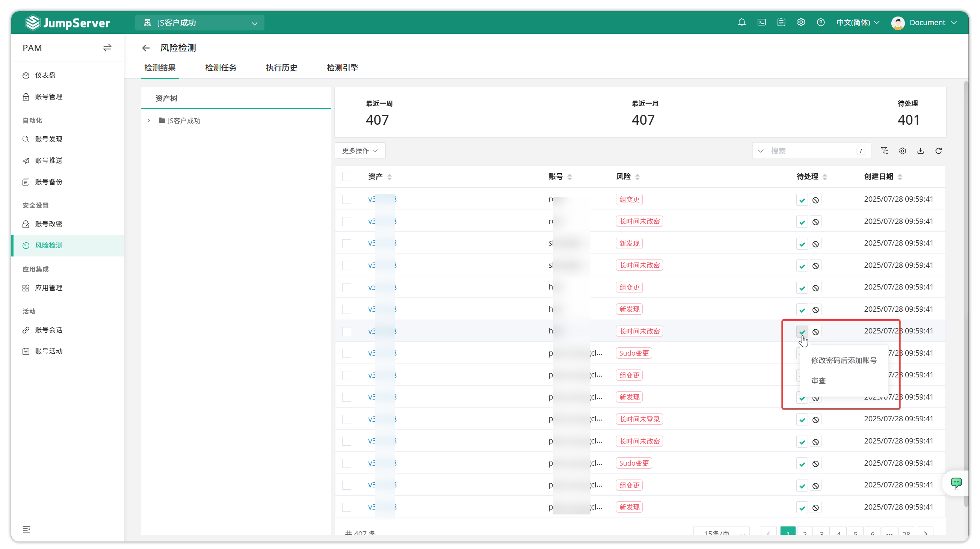Switch to the 执行历史 tab
The image size is (980, 549).
pyautogui.click(x=281, y=68)
